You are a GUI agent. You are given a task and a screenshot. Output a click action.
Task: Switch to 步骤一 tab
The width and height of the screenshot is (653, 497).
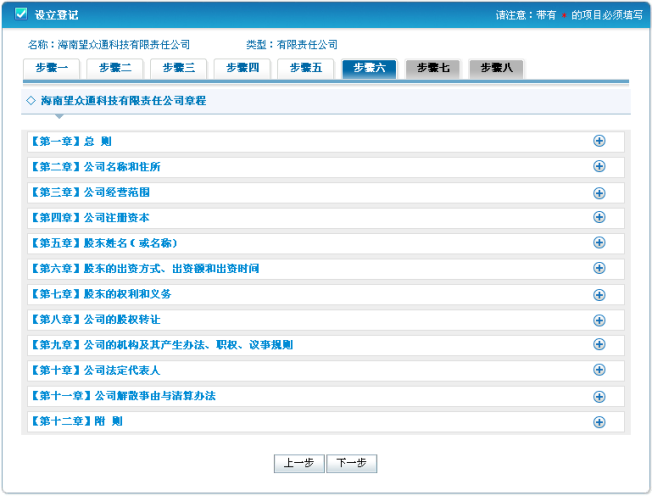click(50, 68)
